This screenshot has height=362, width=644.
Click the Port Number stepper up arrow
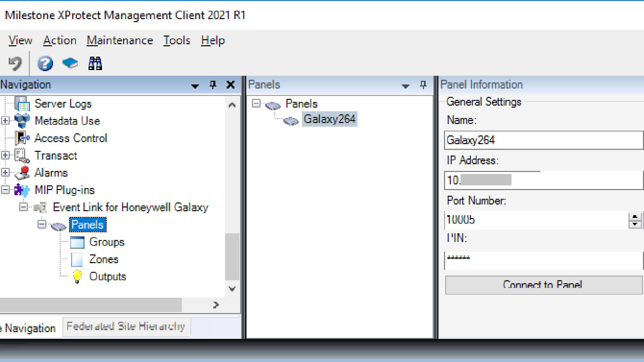pos(636,217)
